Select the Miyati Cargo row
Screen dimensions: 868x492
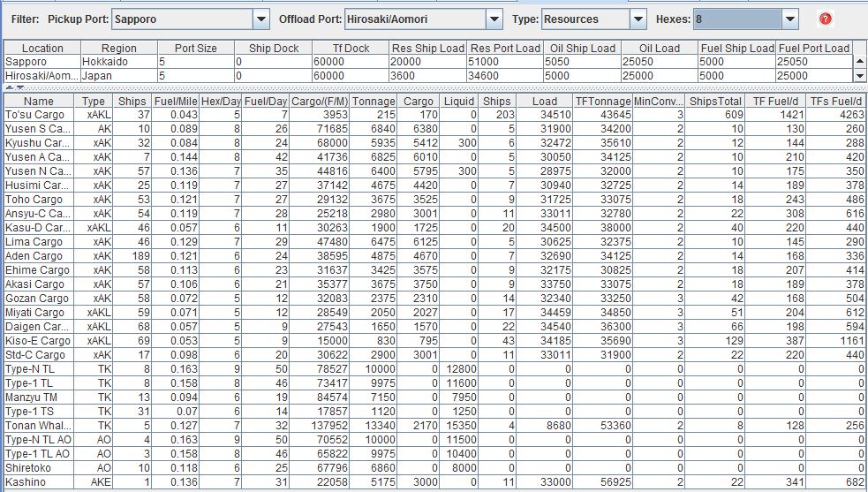[x=435, y=313]
